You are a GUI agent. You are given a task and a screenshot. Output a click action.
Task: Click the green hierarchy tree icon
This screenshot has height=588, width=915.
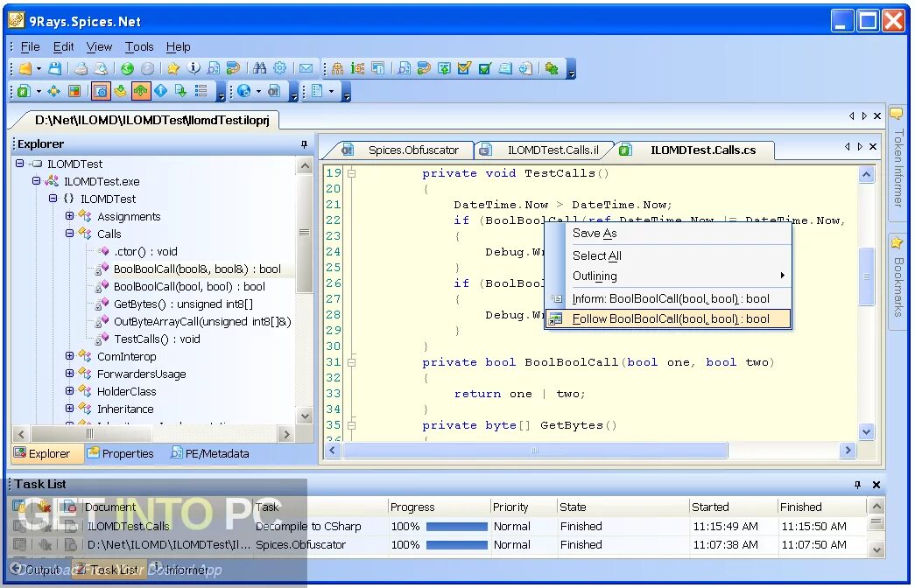pos(358,69)
